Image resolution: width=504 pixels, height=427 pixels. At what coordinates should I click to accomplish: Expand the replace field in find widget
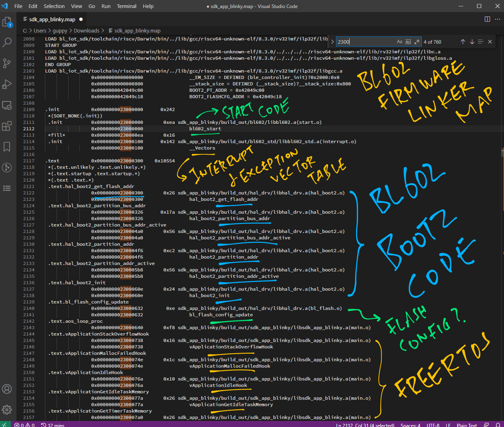coord(332,42)
